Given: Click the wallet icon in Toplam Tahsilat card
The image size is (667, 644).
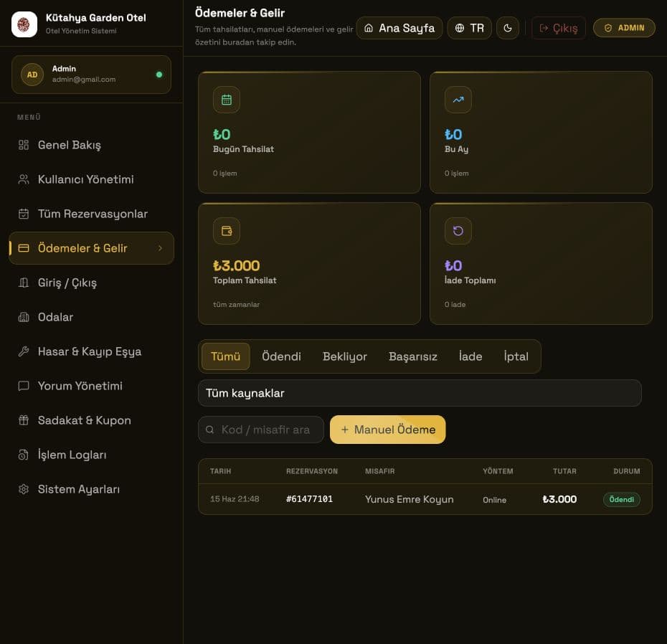Looking at the screenshot, I should click(227, 231).
